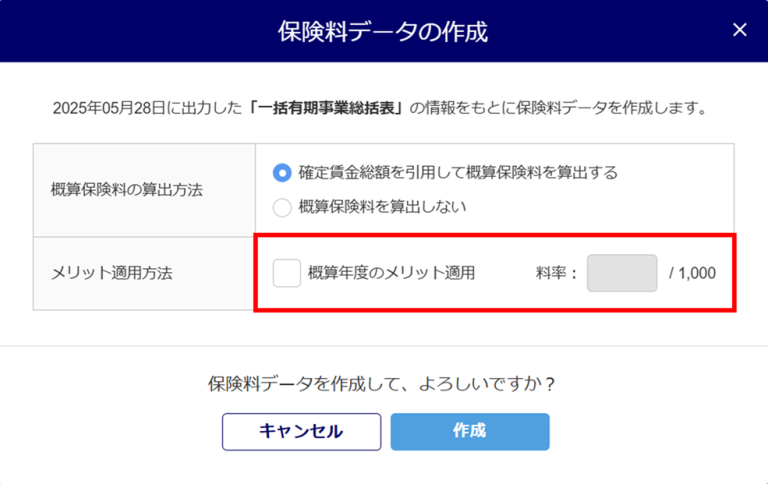This screenshot has width=768, height=484.
Task: Click the bold 一括有期事業総括表 text
Action: coord(326,108)
